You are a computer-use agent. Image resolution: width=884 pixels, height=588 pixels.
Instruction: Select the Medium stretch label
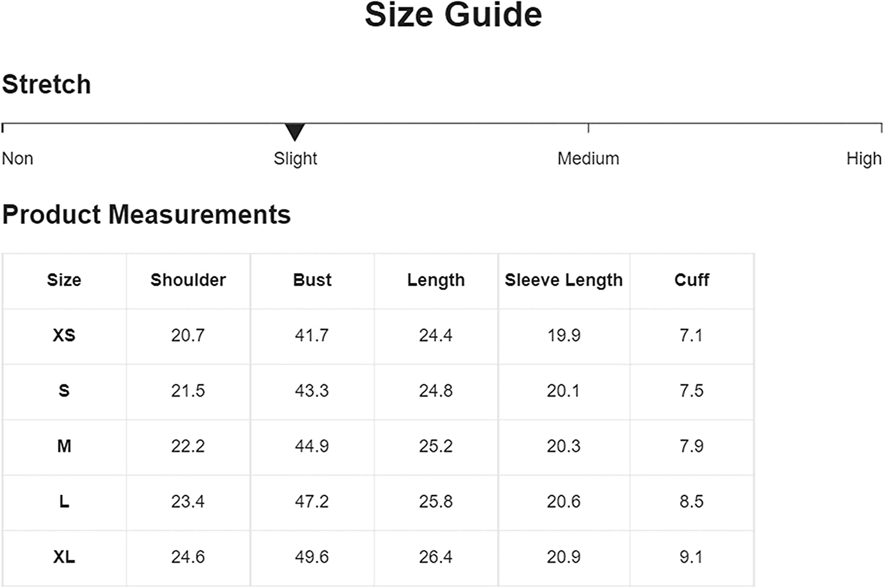coord(588,158)
